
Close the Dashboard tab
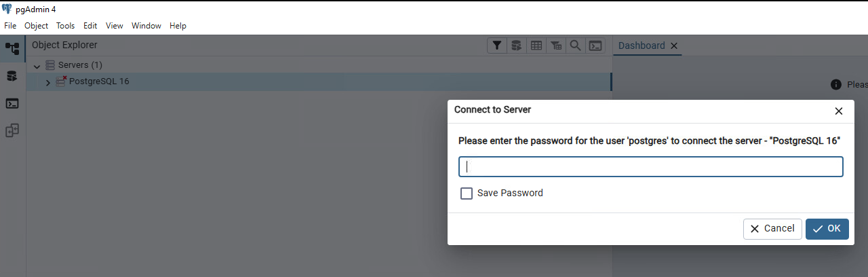click(x=673, y=46)
